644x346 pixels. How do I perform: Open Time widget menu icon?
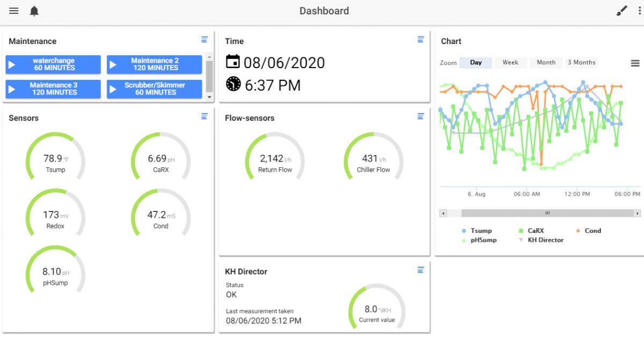tap(421, 39)
